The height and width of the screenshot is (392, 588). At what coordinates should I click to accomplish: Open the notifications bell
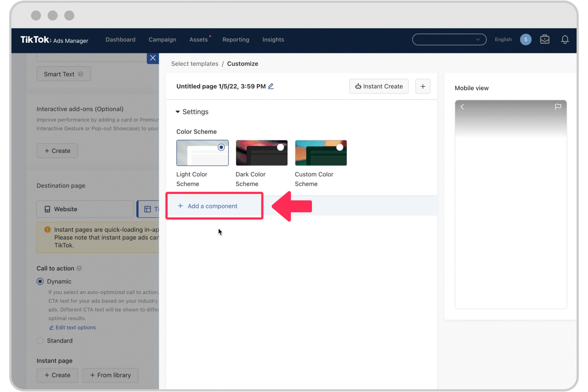coord(565,40)
